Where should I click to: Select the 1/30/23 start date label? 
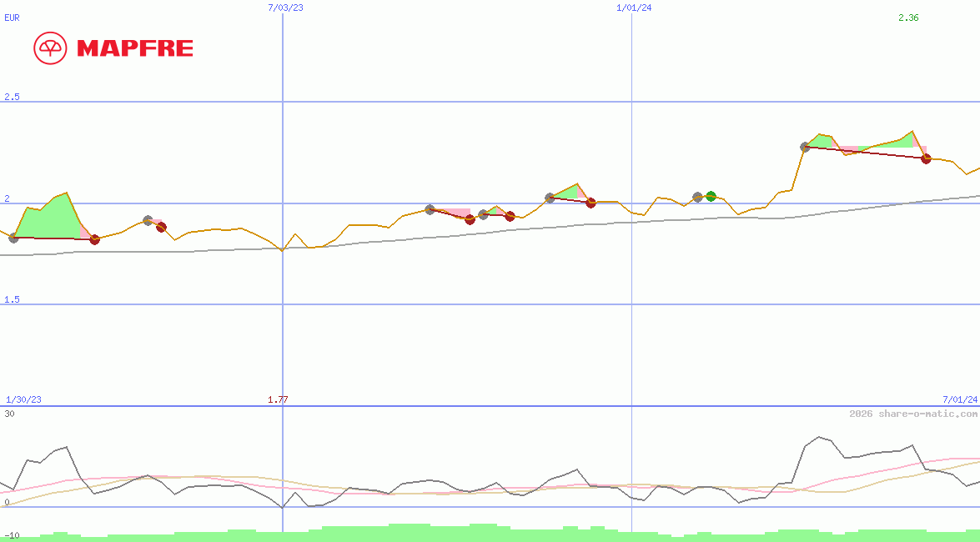23,399
